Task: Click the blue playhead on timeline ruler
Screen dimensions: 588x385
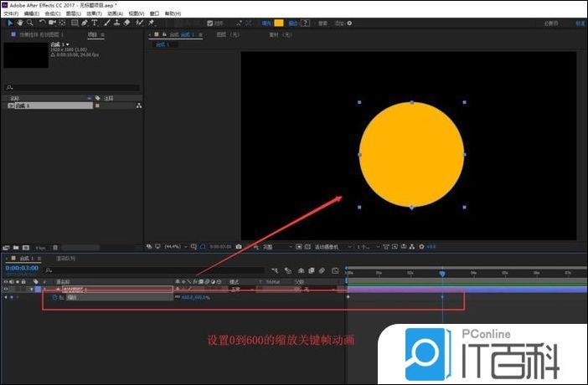Action: 443,273
